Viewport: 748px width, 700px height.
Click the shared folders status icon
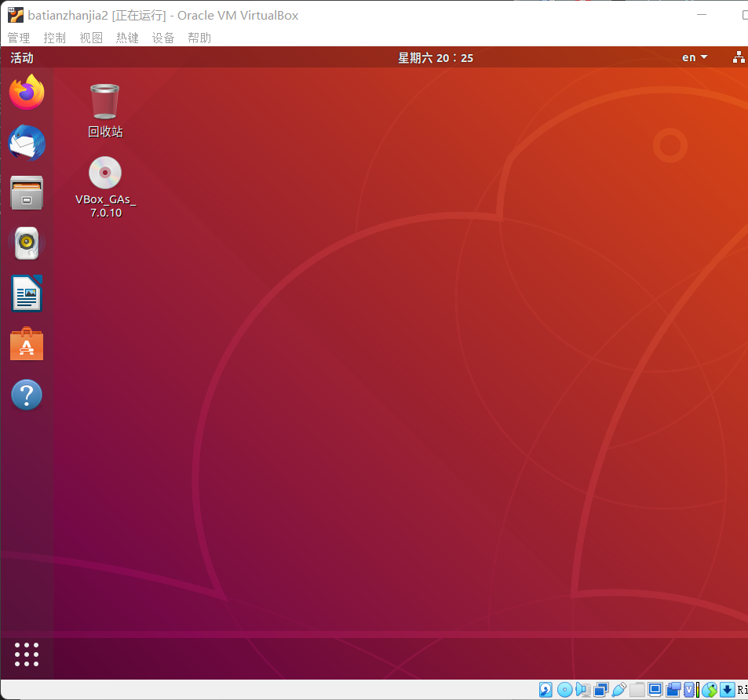(x=637, y=690)
